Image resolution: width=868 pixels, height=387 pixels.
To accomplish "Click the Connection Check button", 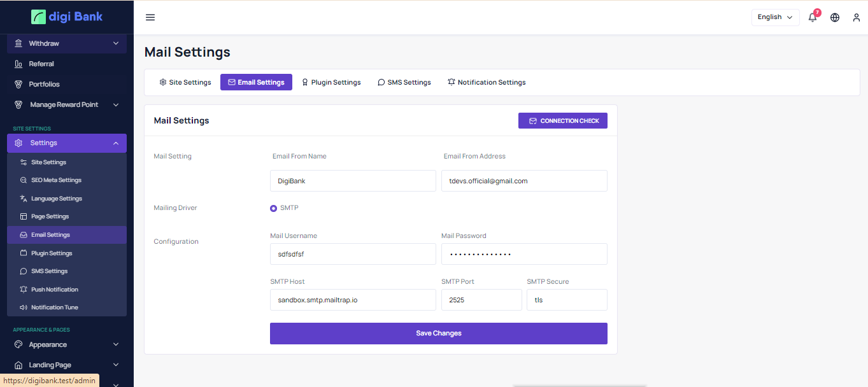I will click(x=563, y=121).
